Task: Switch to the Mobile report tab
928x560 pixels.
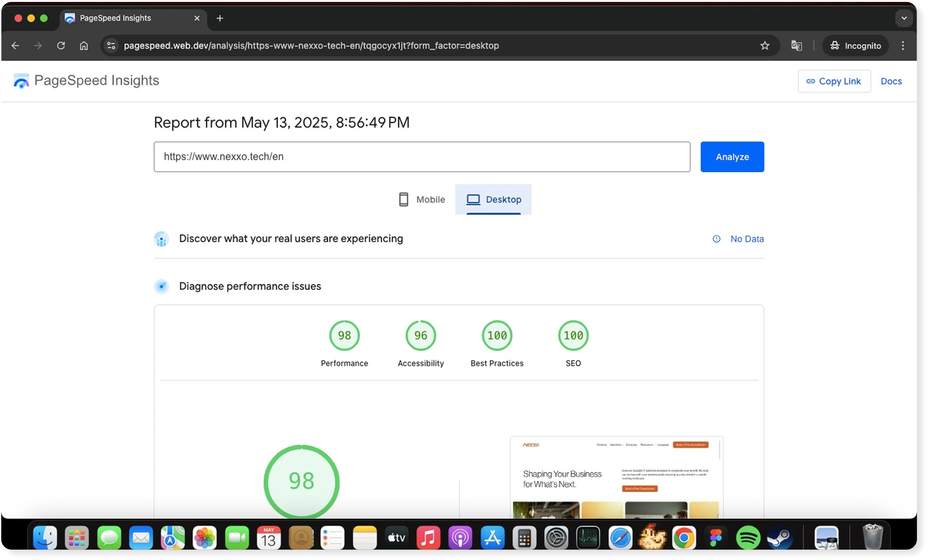Action: point(422,199)
